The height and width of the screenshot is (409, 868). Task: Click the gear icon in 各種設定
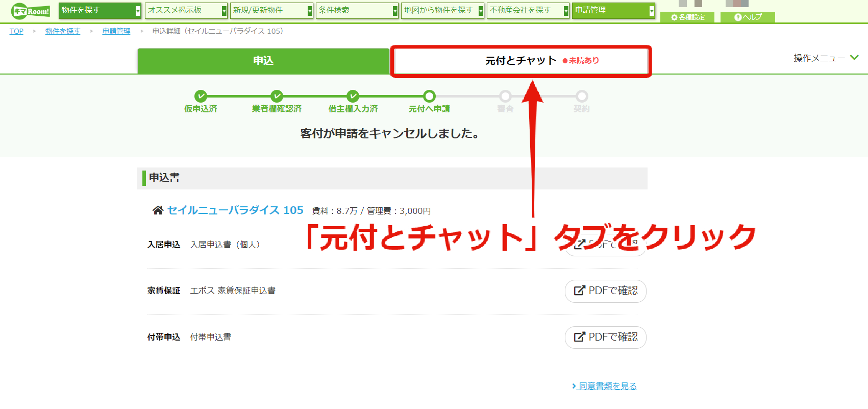tap(674, 17)
